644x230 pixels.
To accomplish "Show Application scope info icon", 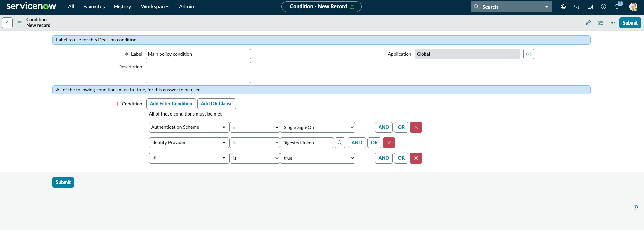I will point(529,54).
